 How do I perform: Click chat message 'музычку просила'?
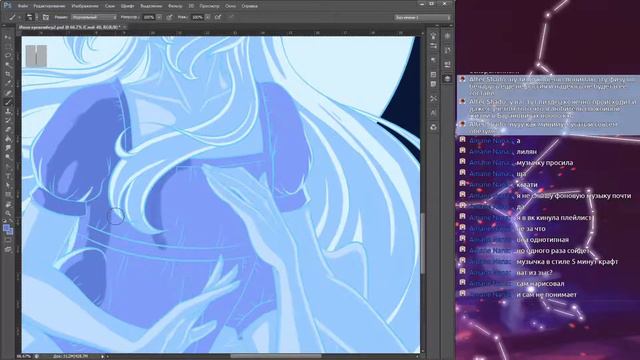click(x=544, y=162)
